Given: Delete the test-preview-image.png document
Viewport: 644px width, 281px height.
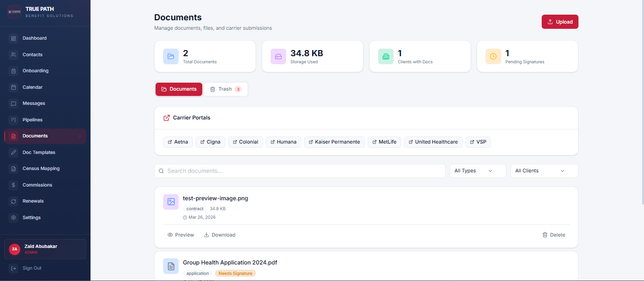Looking at the screenshot, I should (553, 235).
